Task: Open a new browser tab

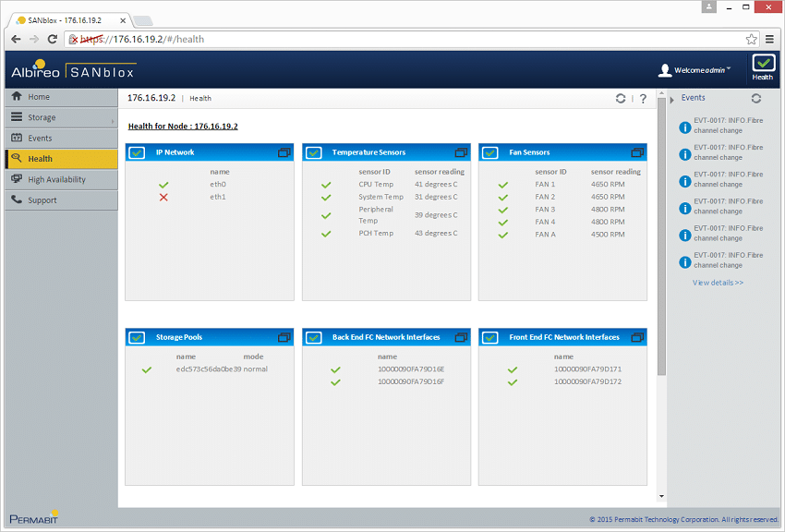Action: [143, 20]
